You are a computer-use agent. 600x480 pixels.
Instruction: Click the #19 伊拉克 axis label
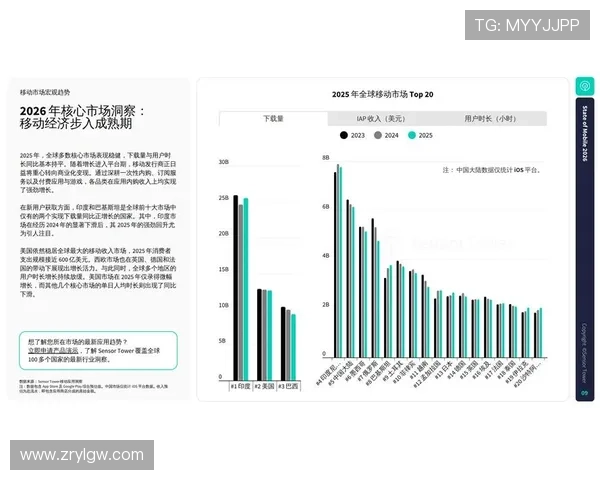tap(517, 372)
